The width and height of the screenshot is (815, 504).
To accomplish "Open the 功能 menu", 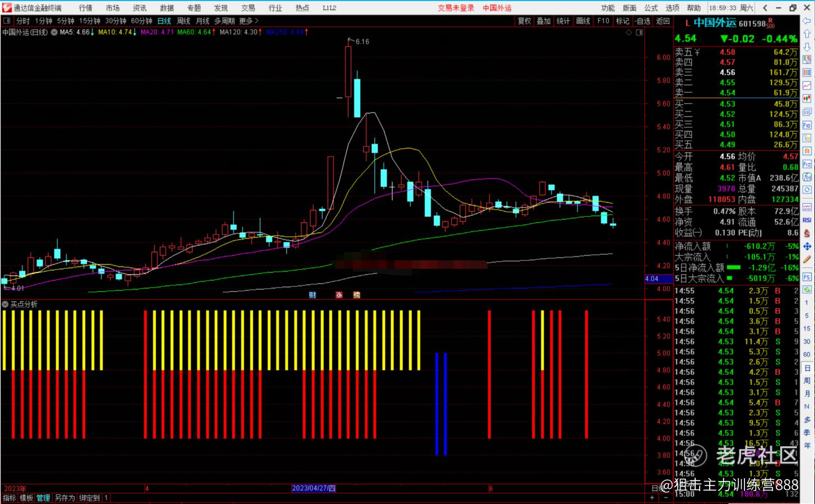I will (x=608, y=8).
